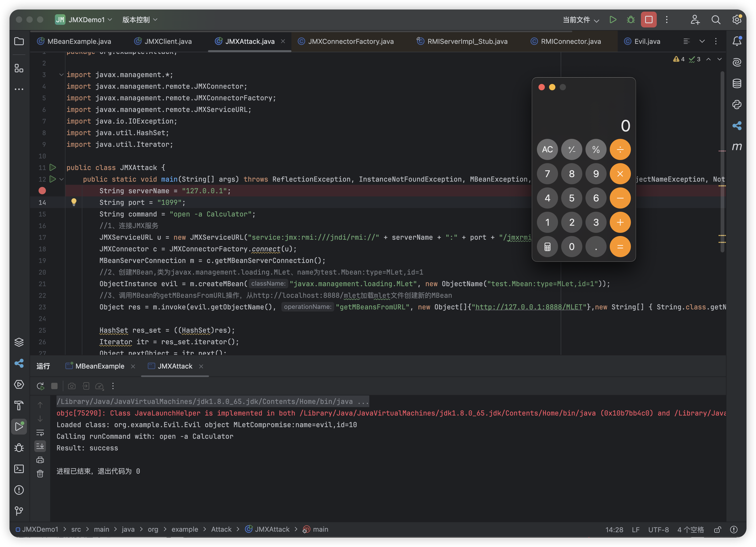Run the JMXAttack class from the gutter arrow
Screen dimensions: 756x547
[x=53, y=167]
